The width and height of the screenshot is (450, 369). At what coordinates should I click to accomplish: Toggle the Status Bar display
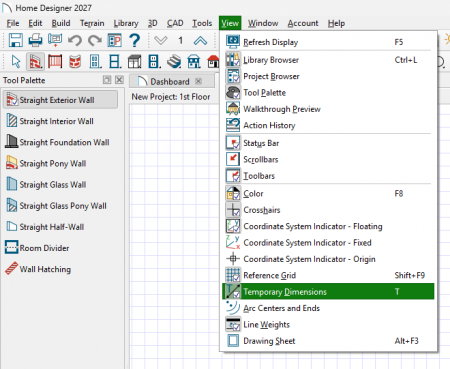pyautogui.click(x=328, y=143)
